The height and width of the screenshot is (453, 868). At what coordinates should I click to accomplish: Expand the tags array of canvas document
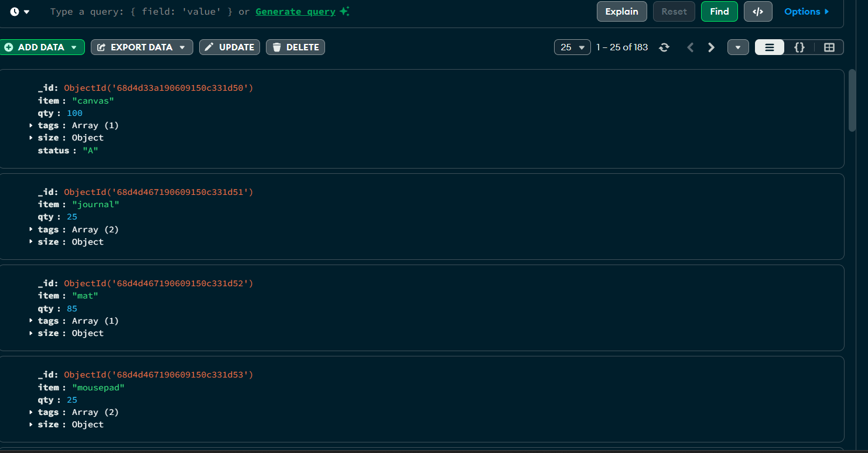(30, 125)
